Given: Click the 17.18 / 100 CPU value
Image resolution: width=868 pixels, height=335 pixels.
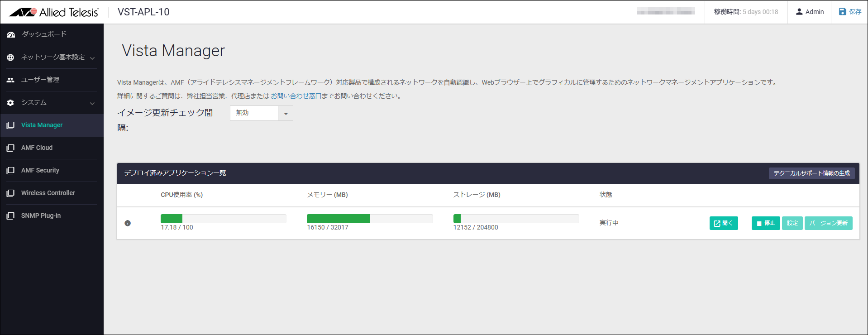Looking at the screenshot, I should pyautogui.click(x=177, y=227).
